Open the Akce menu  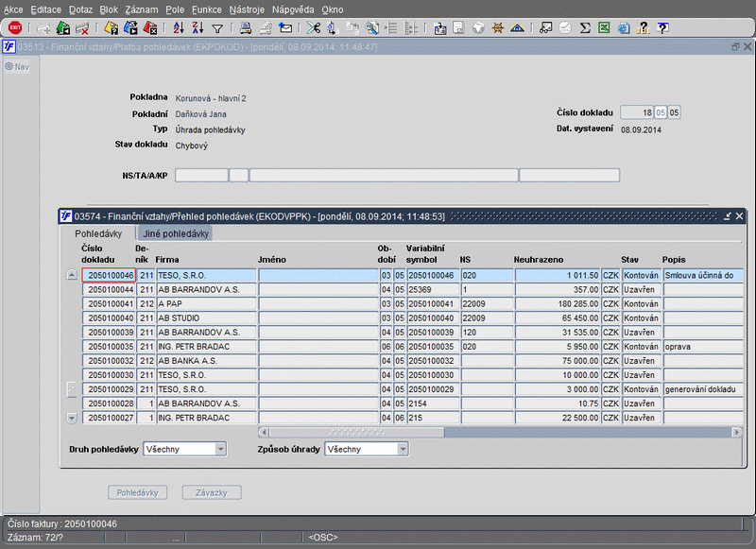point(13,9)
